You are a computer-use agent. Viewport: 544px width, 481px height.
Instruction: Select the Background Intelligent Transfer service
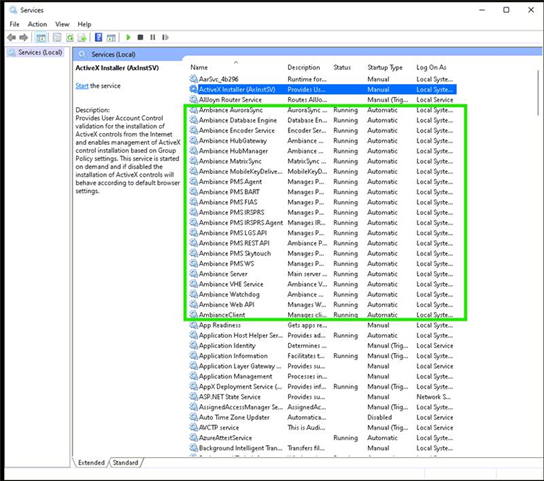[x=323, y=448]
